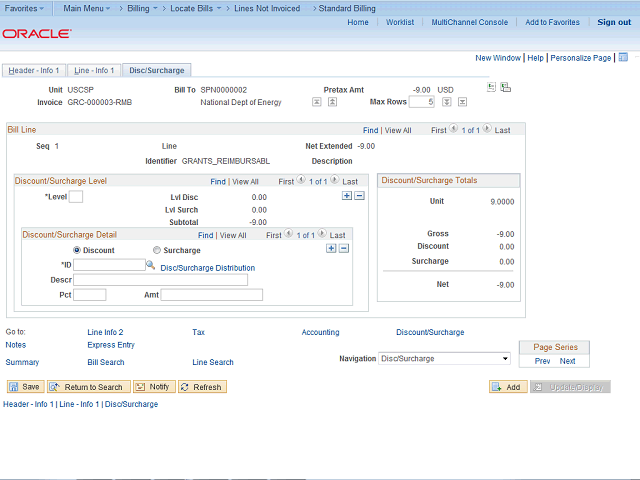Click the ID lookup magnifier icon
This screenshot has width=640, height=480.
[151, 265]
